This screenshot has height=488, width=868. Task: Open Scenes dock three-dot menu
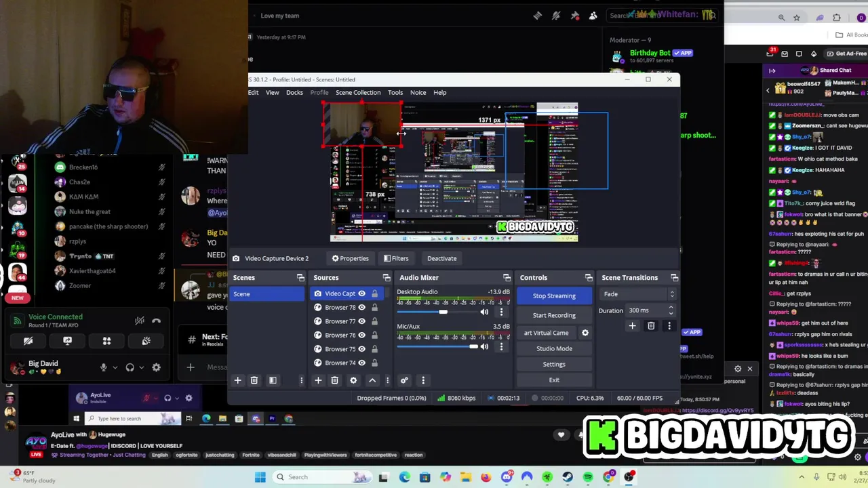coord(301,380)
